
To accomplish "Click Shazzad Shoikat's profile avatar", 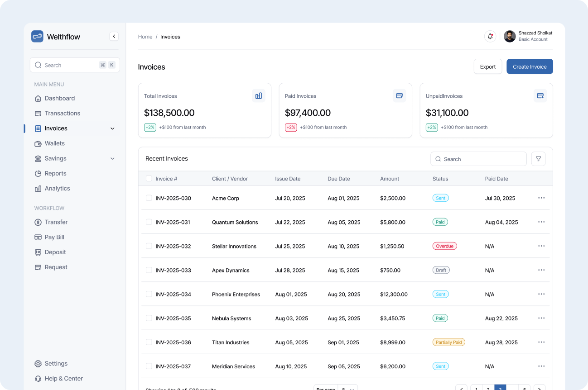I will 510,36.
